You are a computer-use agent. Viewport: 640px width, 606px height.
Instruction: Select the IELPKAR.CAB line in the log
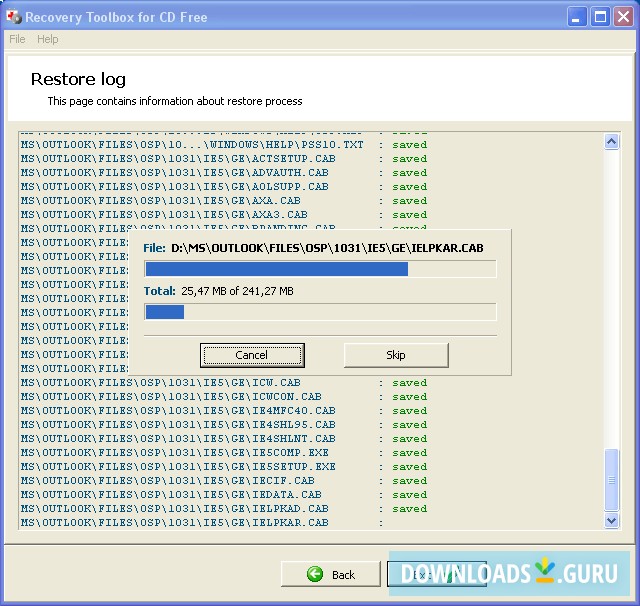point(202,523)
